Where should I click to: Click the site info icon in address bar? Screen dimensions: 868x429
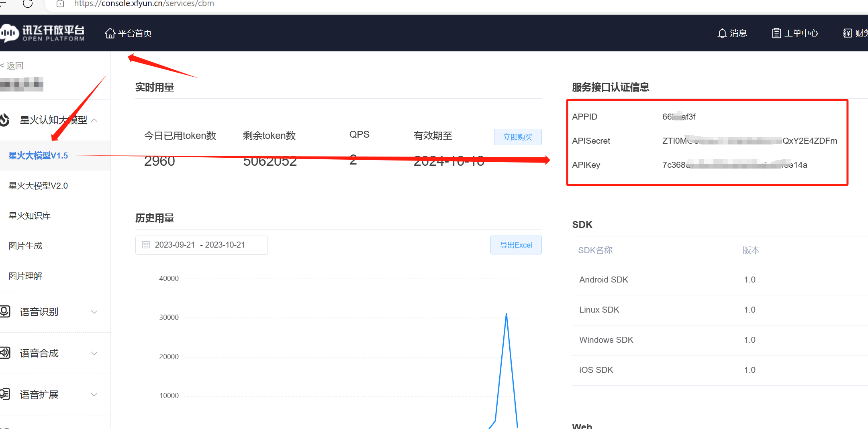60,4
